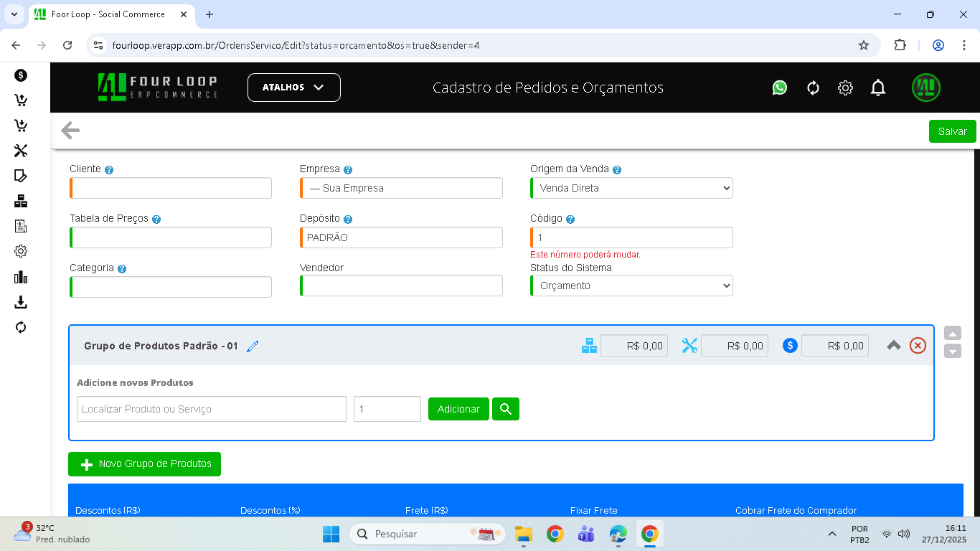This screenshot has width=980, height=551.
Task: Open settings gear in top header
Action: (x=845, y=88)
